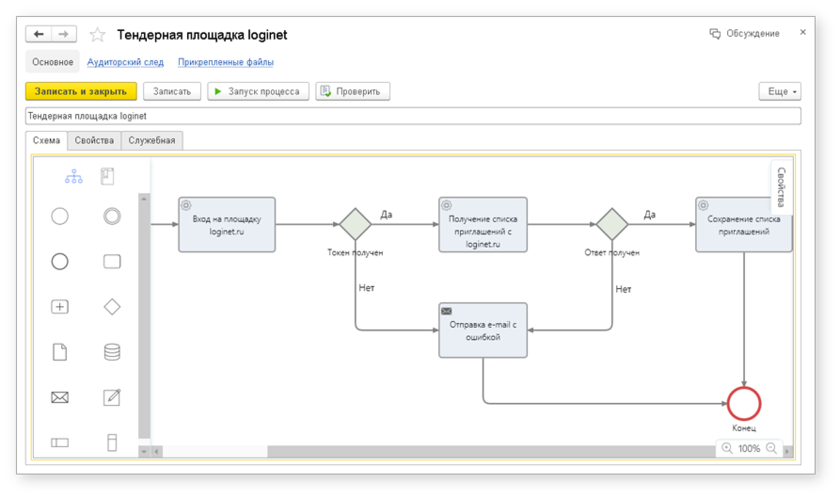Click the name field Тендерная площадка loginet
Image resolution: width=840 pixels, height=499 pixels.
[413, 116]
